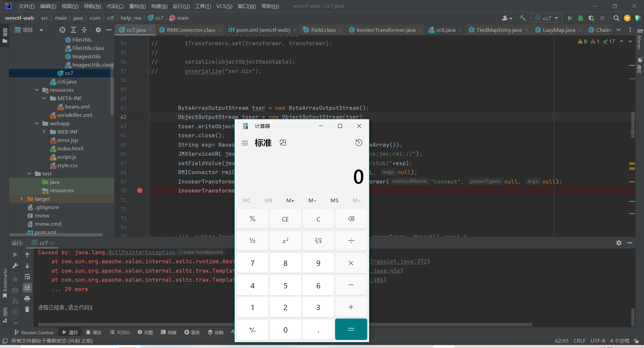Open Search Everywhere magnifier icon
Screen dimensions: 644x348
(x=616, y=18)
